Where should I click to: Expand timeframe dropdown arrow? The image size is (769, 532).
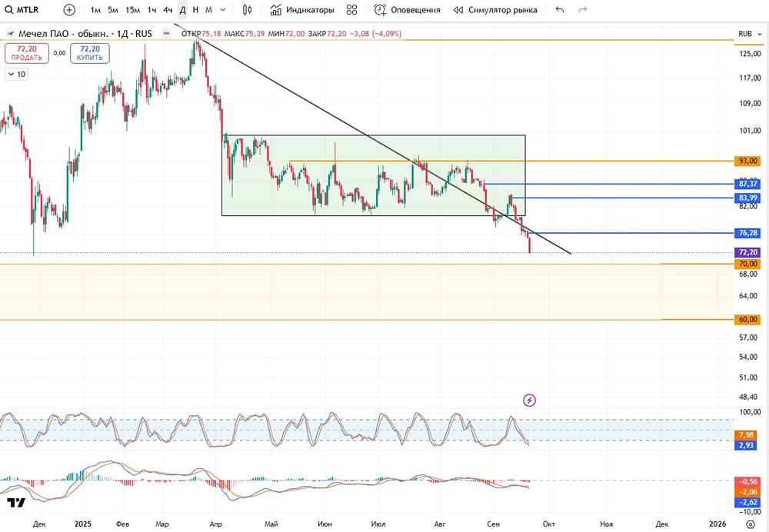click(x=223, y=10)
